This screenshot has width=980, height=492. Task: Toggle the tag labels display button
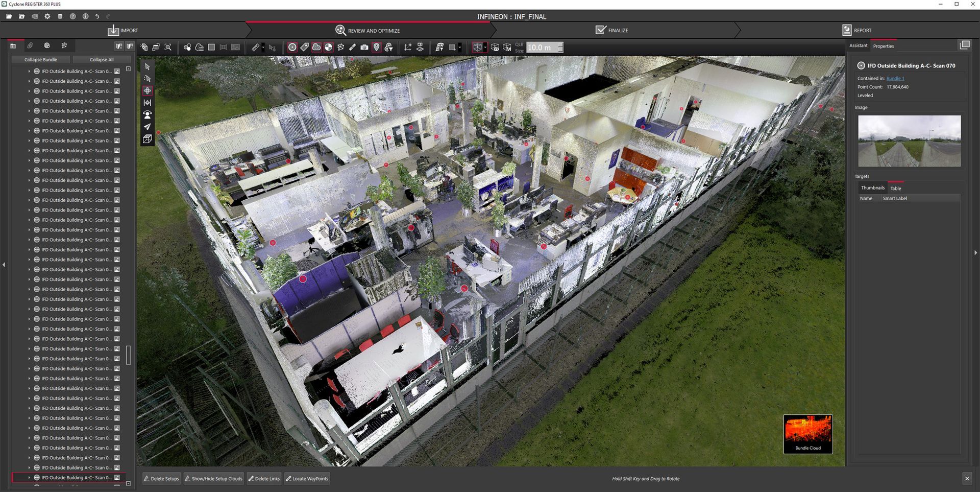click(x=304, y=48)
